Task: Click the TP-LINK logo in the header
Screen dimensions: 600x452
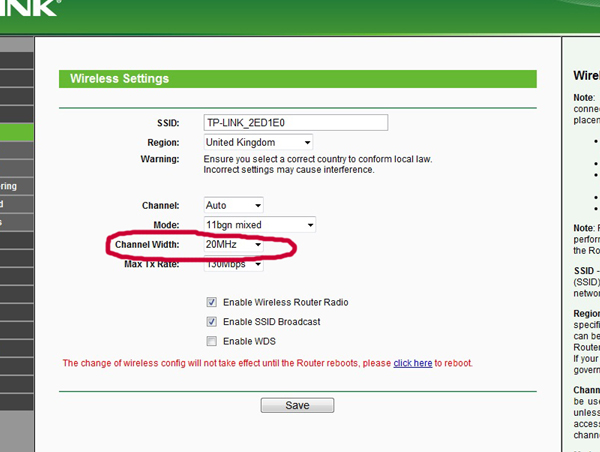Action: [28, 9]
